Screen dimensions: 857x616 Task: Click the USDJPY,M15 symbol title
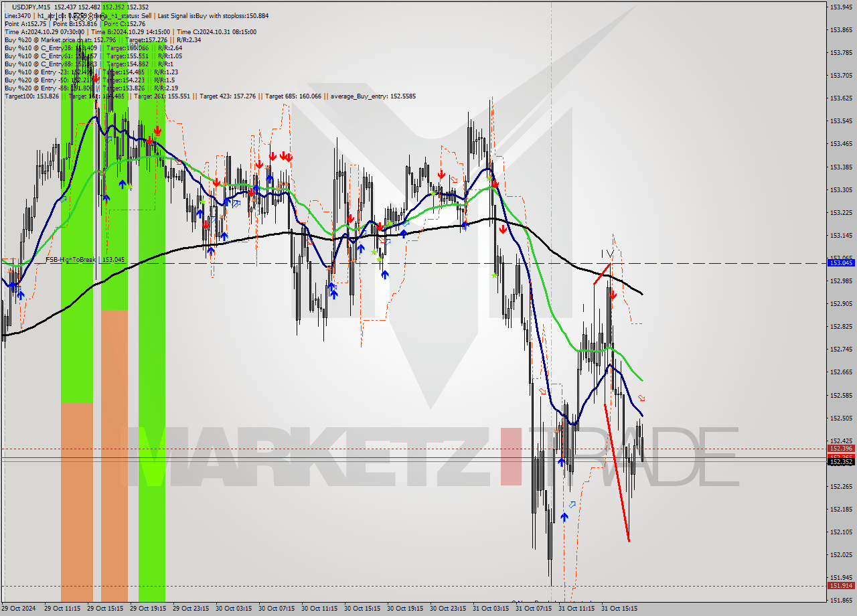tap(31, 7)
